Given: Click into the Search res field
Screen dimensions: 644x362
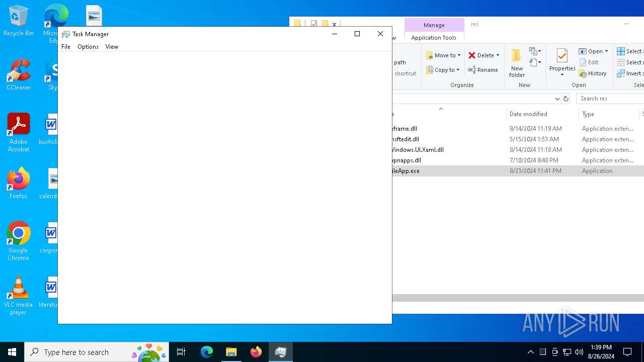Looking at the screenshot, I should pyautogui.click(x=610, y=99).
